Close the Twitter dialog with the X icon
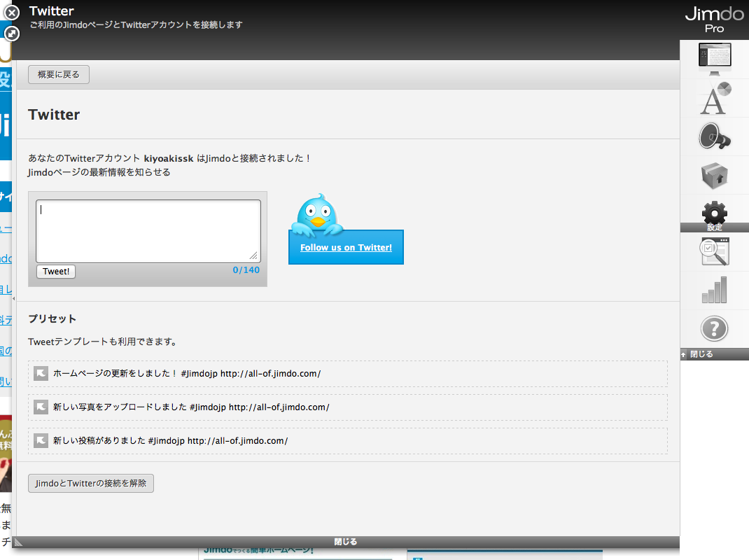Viewport: 749px width, 560px height. coord(12,13)
